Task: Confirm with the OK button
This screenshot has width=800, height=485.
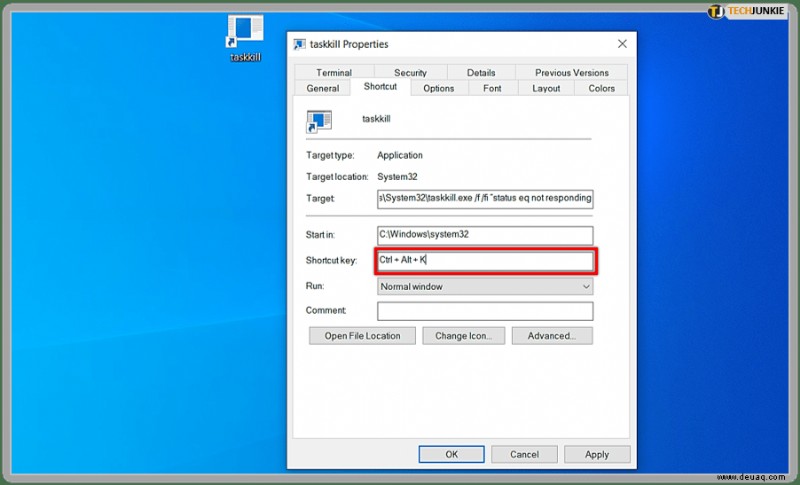Action: (x=452, y=454)
